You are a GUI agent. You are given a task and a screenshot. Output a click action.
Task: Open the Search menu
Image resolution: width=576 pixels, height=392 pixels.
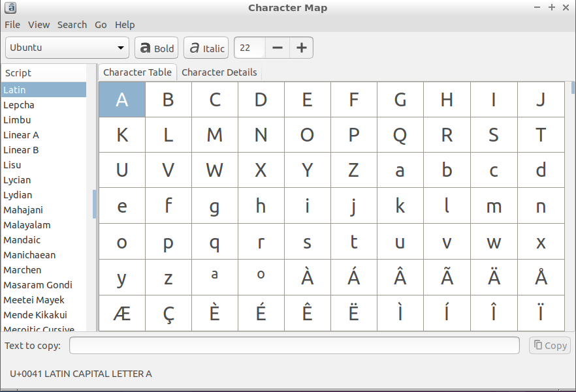click(x=72, y=25)
